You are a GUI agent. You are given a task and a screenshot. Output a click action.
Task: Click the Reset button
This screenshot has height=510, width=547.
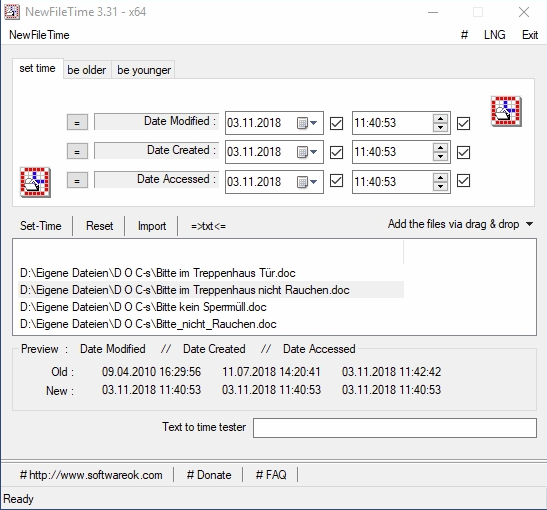pyautogui.click(x=99, y=226)
